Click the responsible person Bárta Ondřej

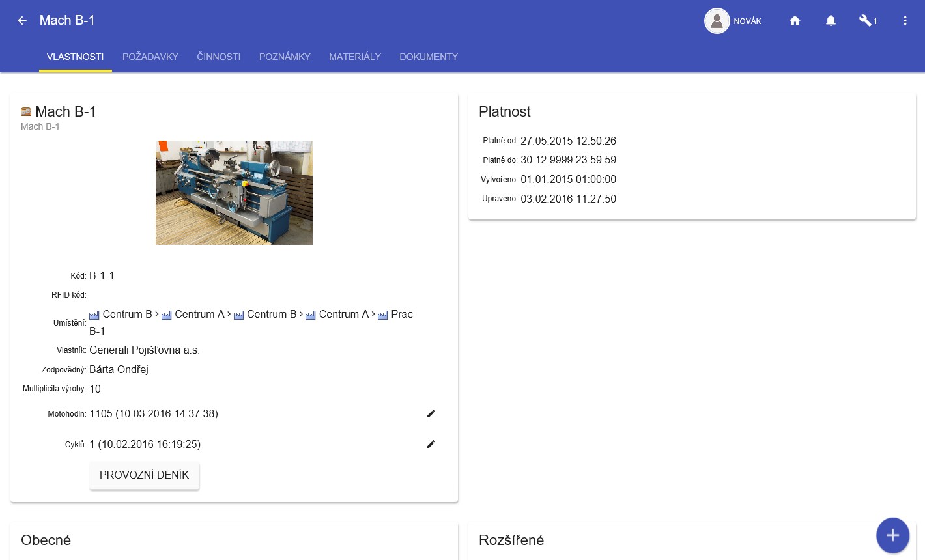point(119,370)
